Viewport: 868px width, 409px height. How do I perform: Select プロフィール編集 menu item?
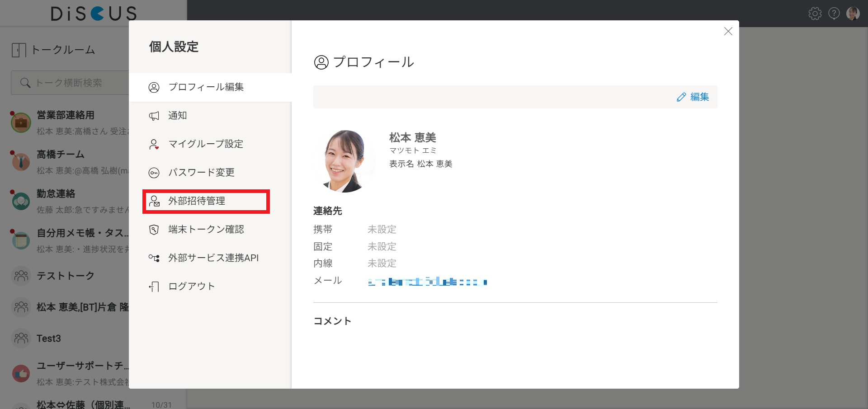tap(210, 87)
